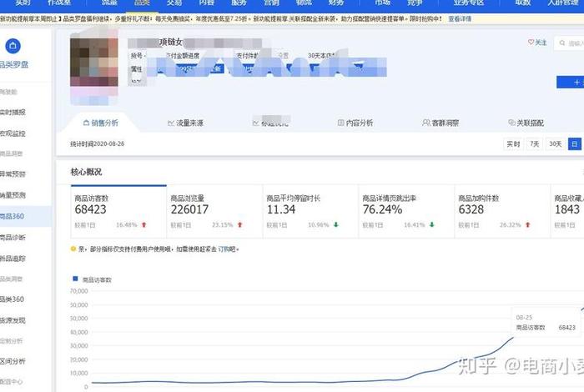The height and width of the screenshot is (392, 584).
Task: Click the red up arrow beside 16.48%
Action: [x=144, y=225]
